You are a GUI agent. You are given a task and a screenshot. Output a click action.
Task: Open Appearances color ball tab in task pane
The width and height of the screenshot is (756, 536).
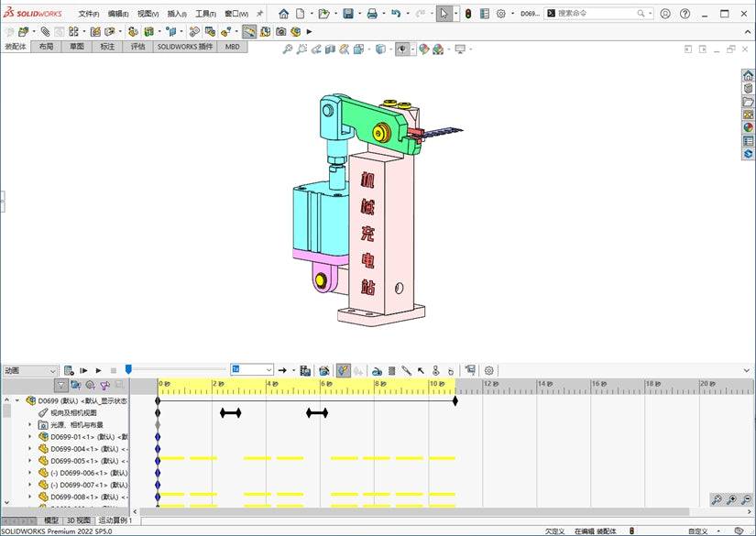click(748, 127)
